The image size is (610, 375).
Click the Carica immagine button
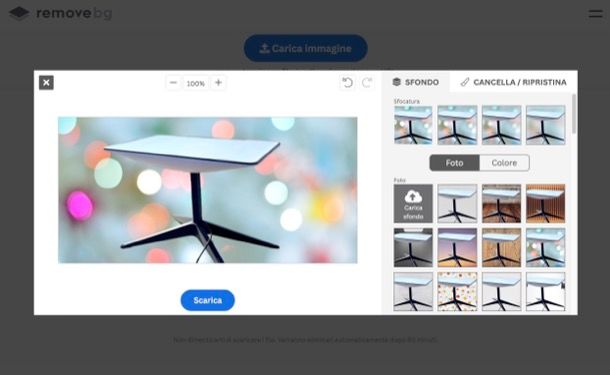(x=306, y=48)
